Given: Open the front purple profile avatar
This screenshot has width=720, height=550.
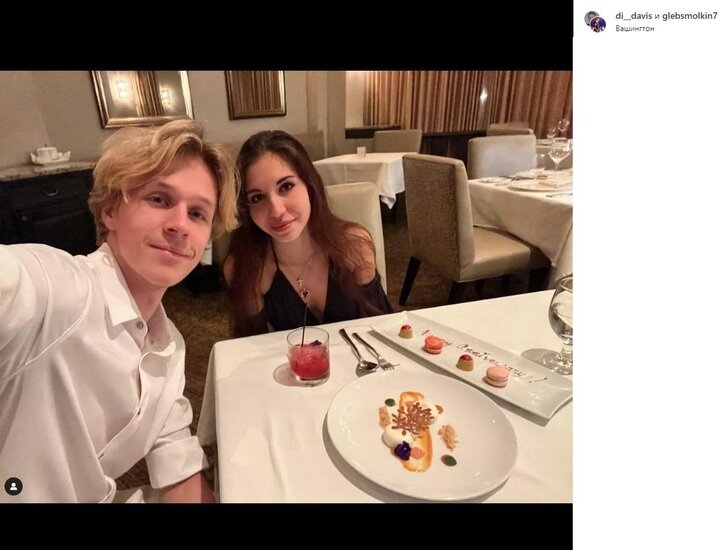Looking at the screenshot, I should coord(598,24).
